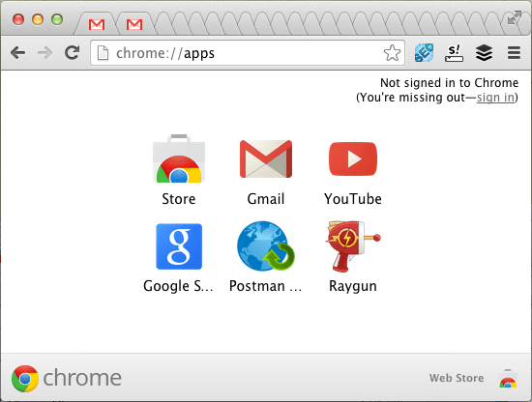Click the s! extension icon
The width and height of the screenshot is (532, 402).
pyautogui.click(x=454, y=53)
